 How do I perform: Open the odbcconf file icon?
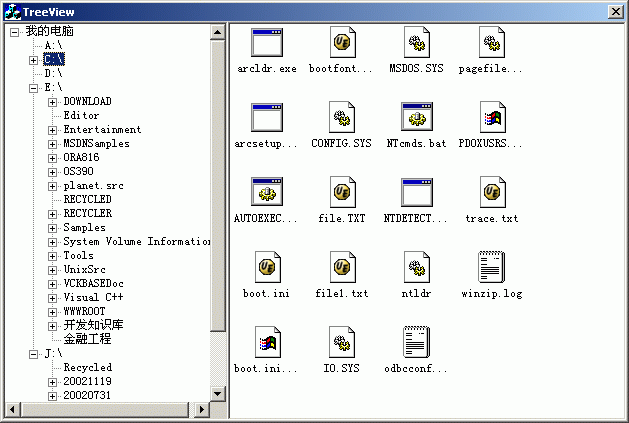pyautogui.click(x=416, y=342)
